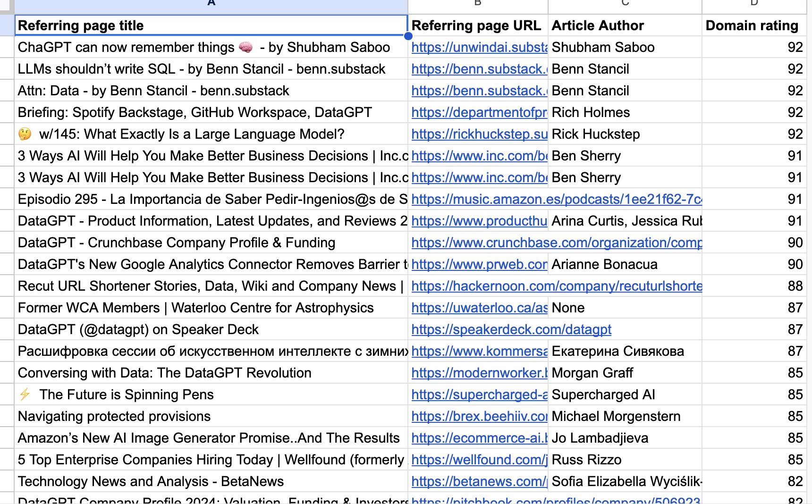This screenshot has width=812, height=504.
Task: Open the ecommerce-ai link
Action: tap(479, 438)
